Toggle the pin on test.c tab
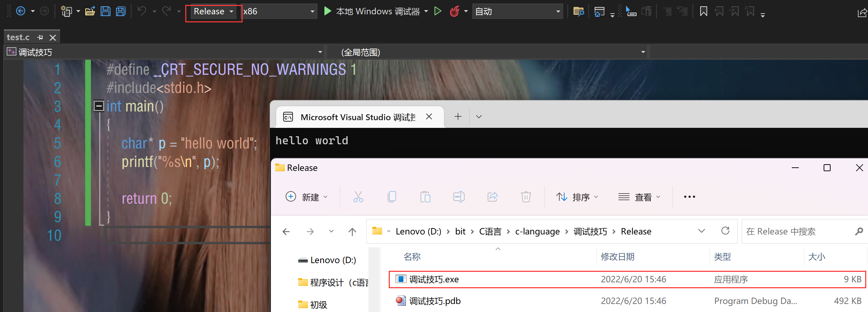The image size is (868, 312). point(40,37)
